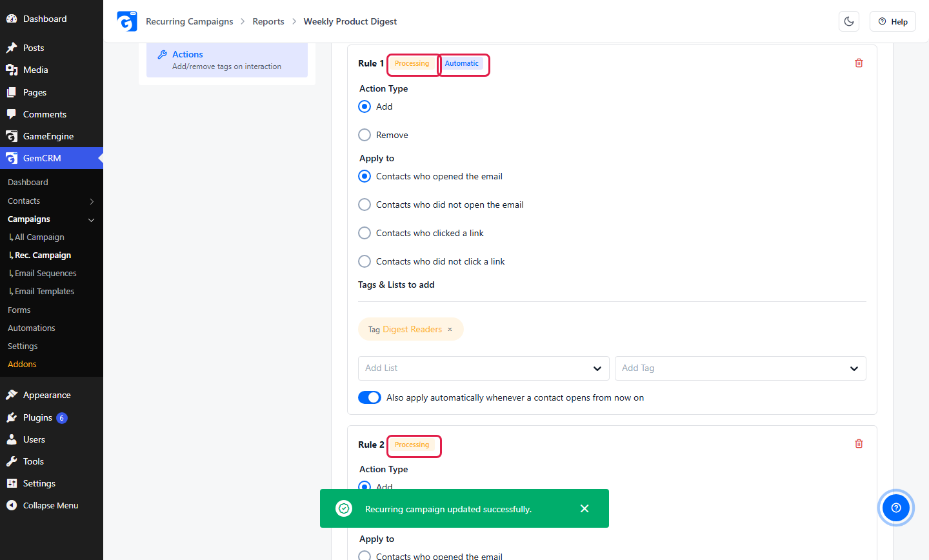Click the WordPress Dashboard icon
Viewport: 929px width, 560px height.
point(12,19)
